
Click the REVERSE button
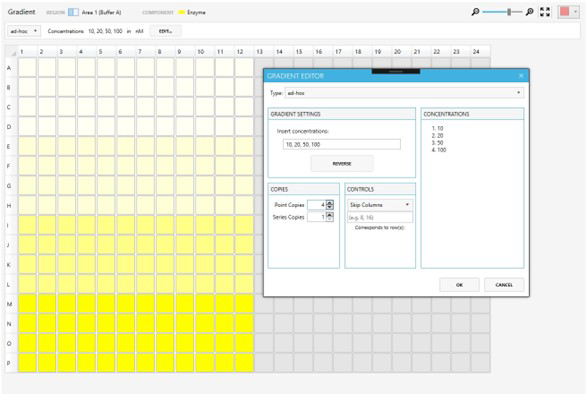pos(342,164)
